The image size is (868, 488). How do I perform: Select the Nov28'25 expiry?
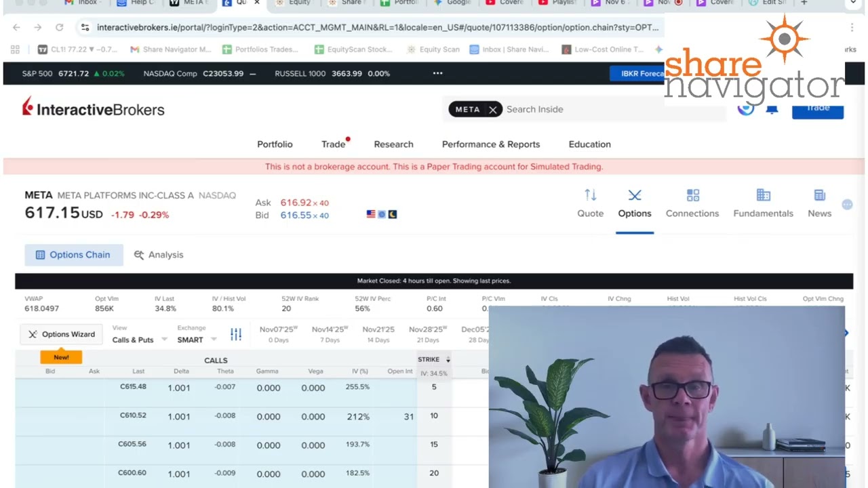pos(427,334)
